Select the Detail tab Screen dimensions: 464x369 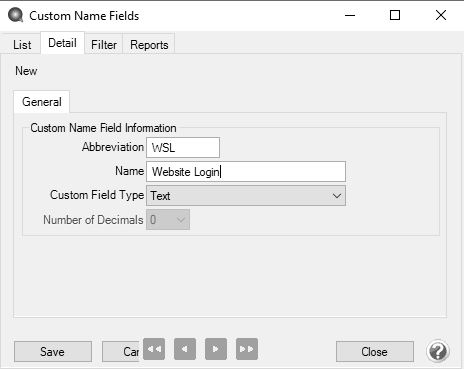[62, 43]
